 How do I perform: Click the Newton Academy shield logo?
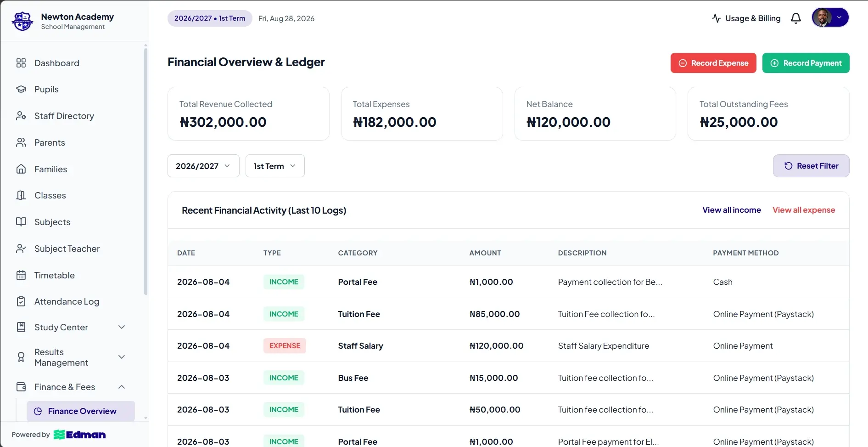22,21
